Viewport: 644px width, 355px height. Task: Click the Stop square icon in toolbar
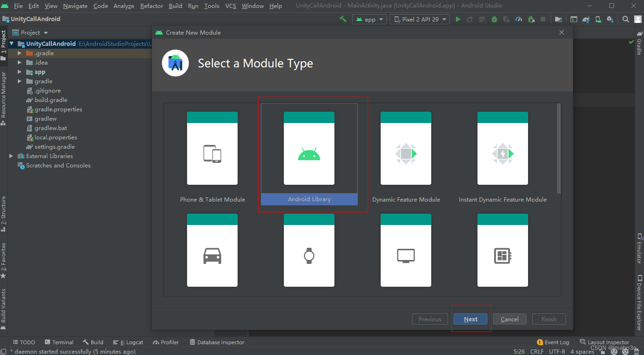point(543,19)
